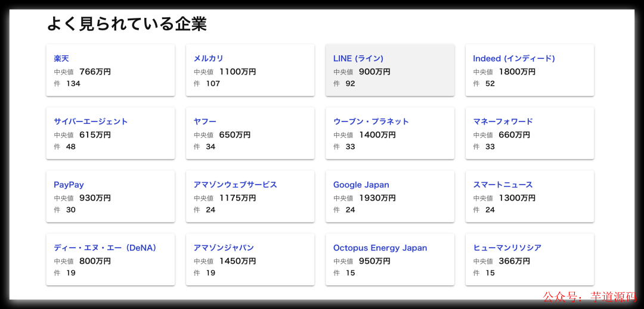Click the 650万円 median value
644x309 pixels.
[x=235, y=135]
